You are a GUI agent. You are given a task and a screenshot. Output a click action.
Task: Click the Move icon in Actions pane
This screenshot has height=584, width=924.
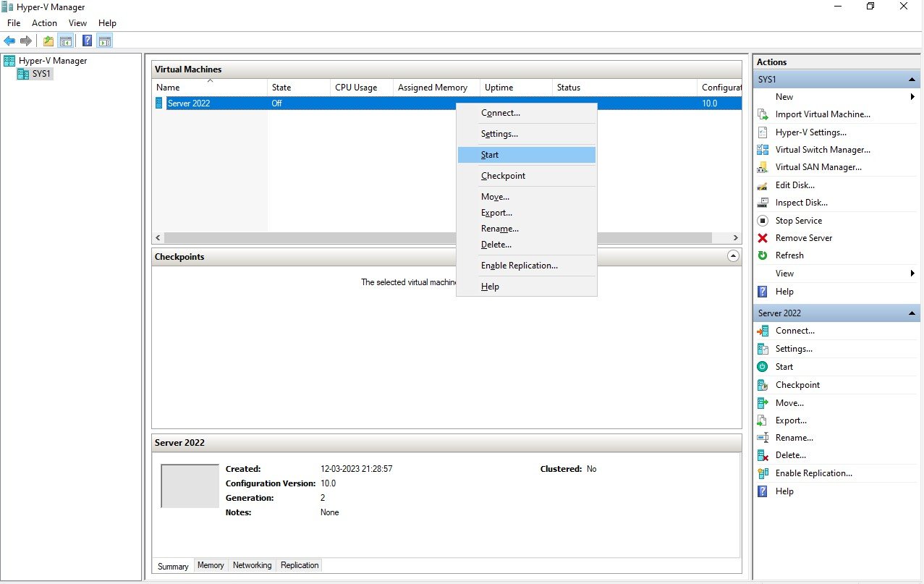(763, 403)
